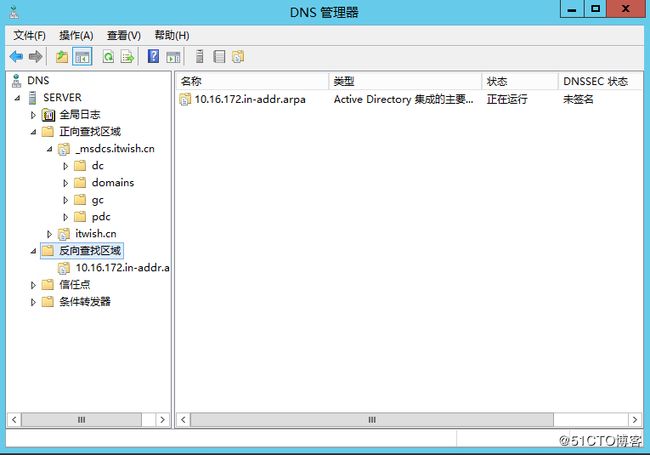Click the tree pane left scroll arrow
Image resolution: width=650 pixels, height=455 pixels.
pos(14,420)
